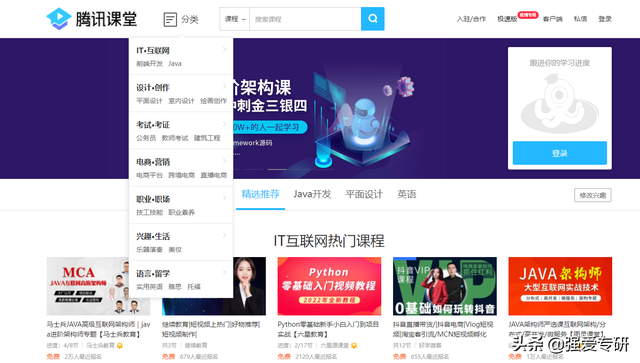Click the 修改兴趣 button
Image resolution: width=640 pixels, height=363 pixels.
point(593,195)
